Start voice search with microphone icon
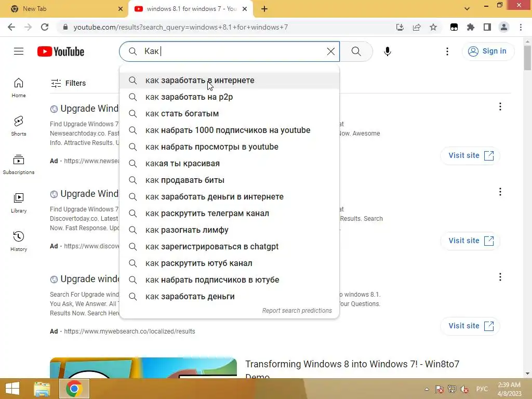The width and height of the screenshot is (532, 399). click(x=387, y=51)
